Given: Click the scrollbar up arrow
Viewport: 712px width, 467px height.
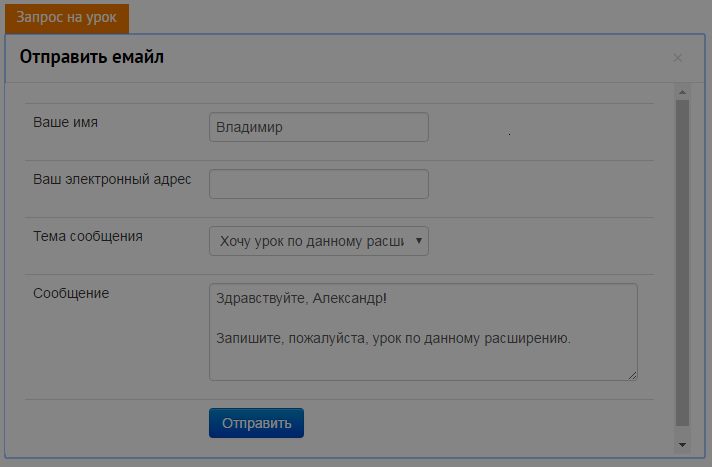Looking at the screenshot, I should coord(682,92).
